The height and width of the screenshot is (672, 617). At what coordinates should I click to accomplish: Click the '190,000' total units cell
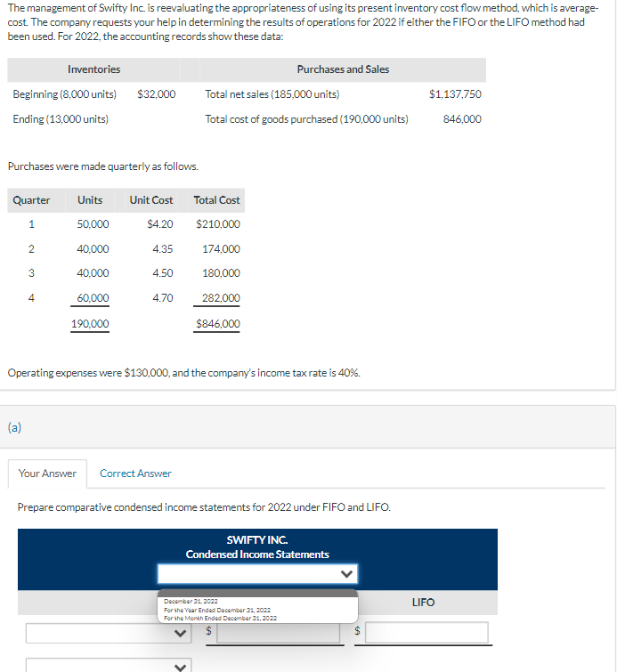pyautogui.click(x=90, y=324)
